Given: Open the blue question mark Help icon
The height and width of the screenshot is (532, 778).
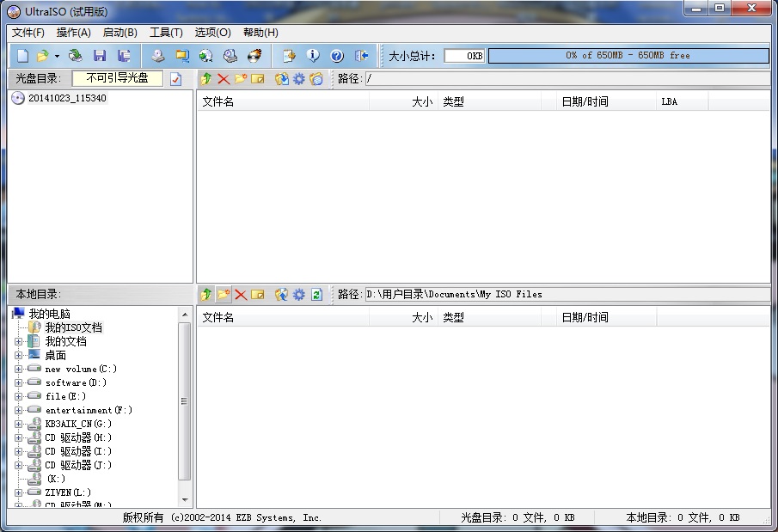Looking at the screenshot, I should [x=337, y=56].
